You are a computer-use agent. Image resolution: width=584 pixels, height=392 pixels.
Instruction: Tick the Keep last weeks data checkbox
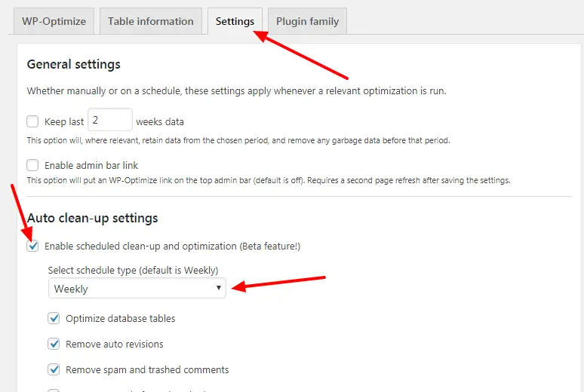[x=32, y=121]
